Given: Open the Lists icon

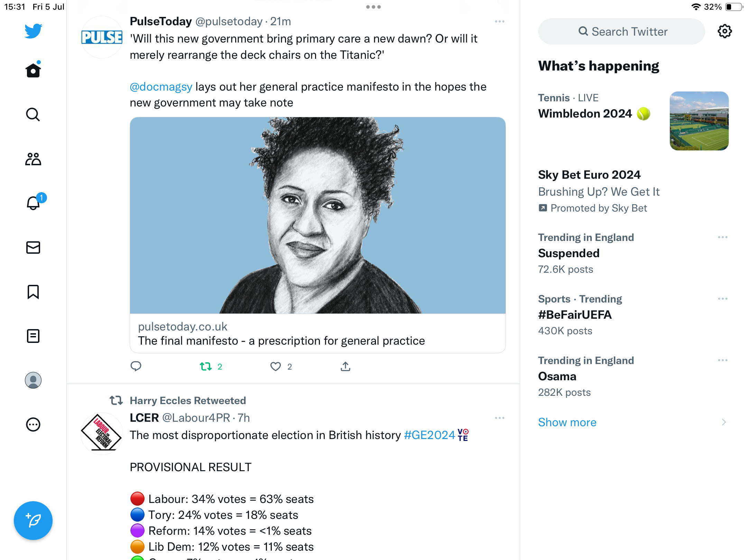Looking at the screenshot, I should (33, 336).
